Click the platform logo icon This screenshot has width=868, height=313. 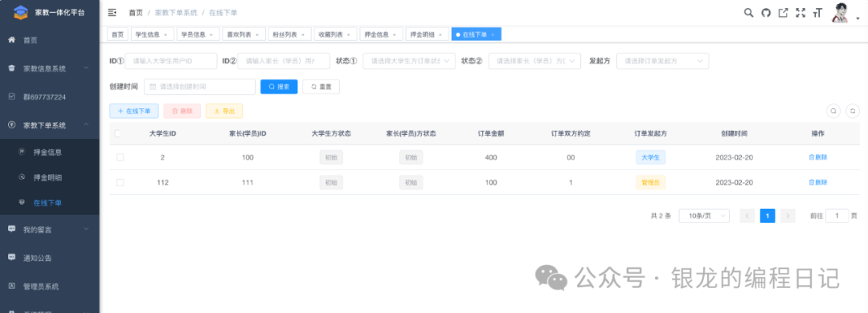20,12
